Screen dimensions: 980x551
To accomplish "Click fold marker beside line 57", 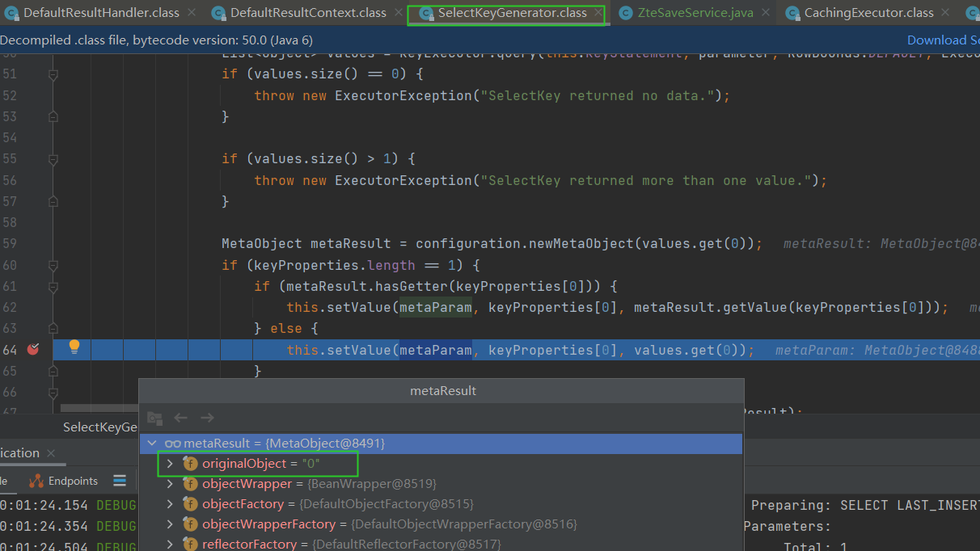I will tap(53, 202).
